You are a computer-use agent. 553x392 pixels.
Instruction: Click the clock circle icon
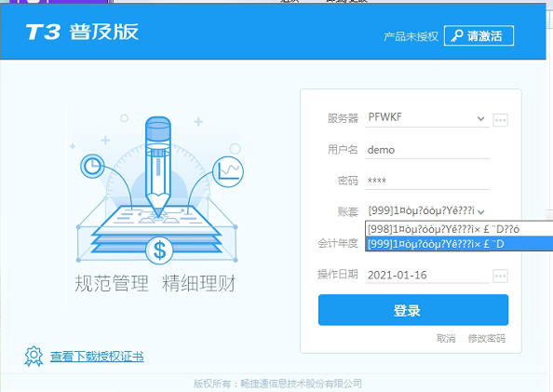pyautogui.click(x=92, y=166)
